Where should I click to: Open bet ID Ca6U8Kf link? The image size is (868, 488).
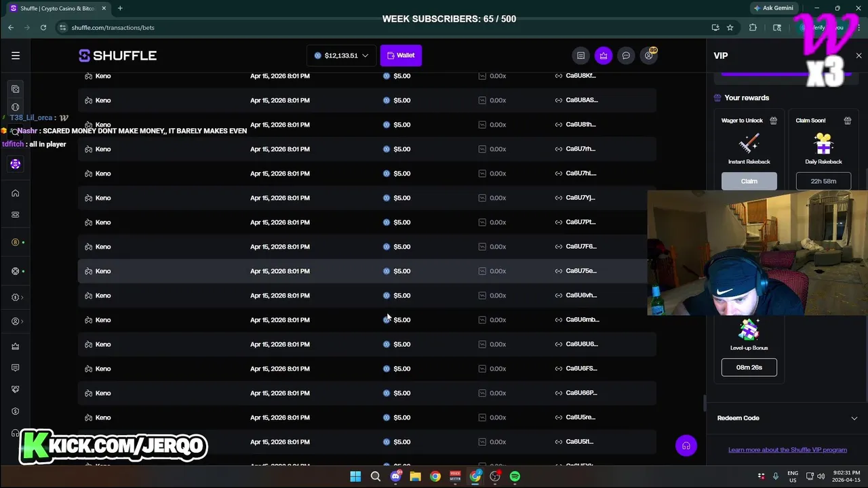click(x=581, y=76)
